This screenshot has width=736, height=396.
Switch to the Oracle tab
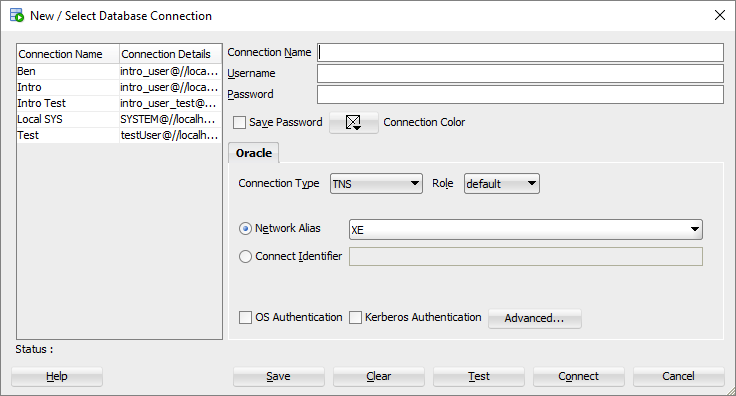click(253, 153)
